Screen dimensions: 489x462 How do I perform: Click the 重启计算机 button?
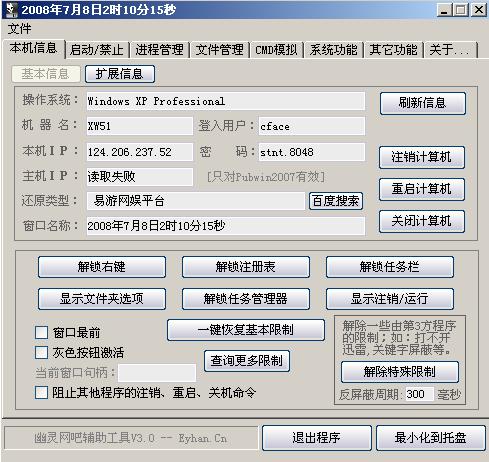(x=422, y=189)
